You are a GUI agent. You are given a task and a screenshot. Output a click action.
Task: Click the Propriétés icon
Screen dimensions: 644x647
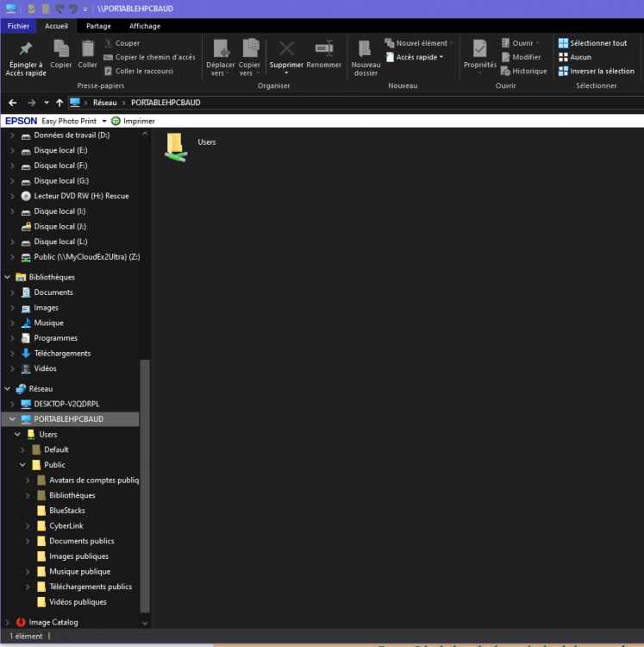(x=480, y=48)
